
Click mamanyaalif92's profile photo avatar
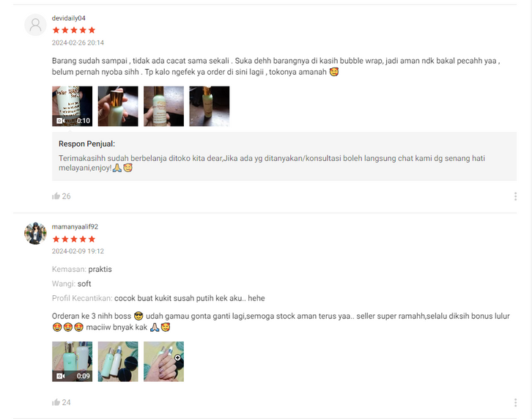(35, 234)
